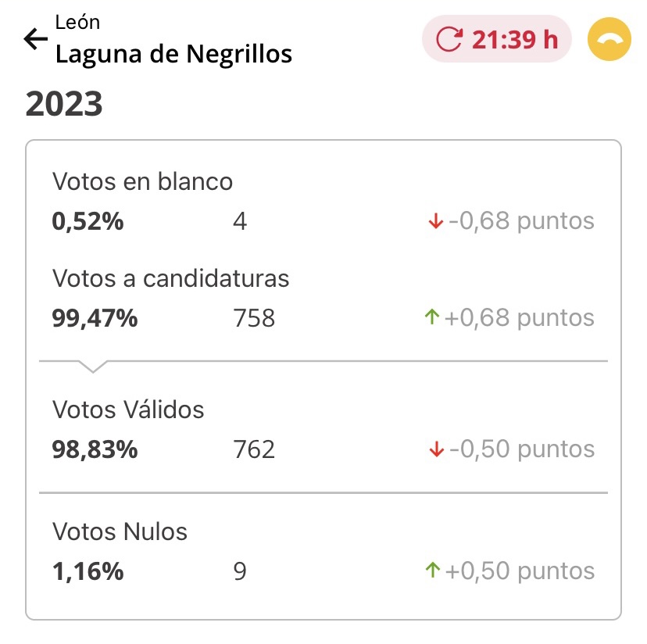
Task: Tap the León province label
Action: pyautogui.click(x=77, y=22)
